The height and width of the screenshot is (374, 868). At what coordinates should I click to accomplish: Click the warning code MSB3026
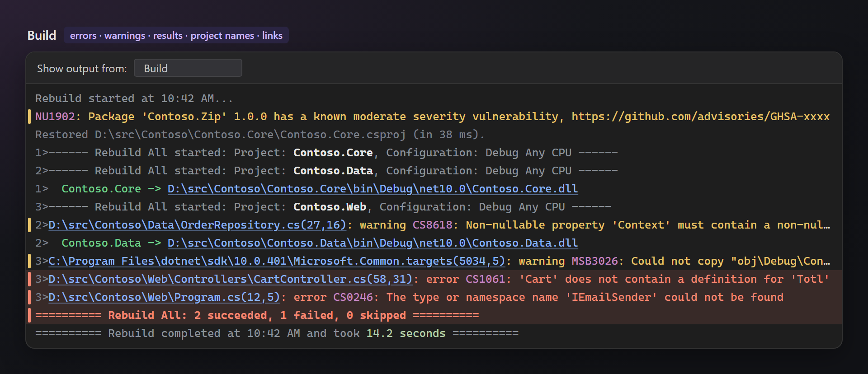(595, 261)
